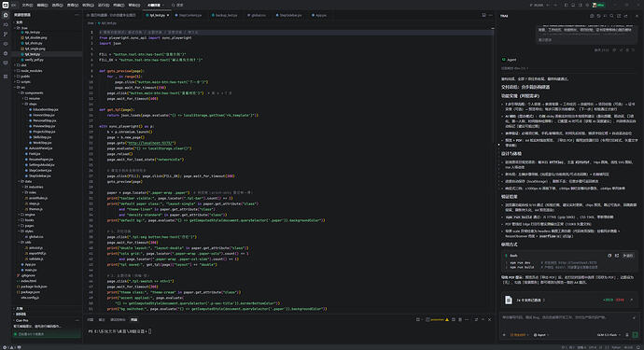Expand the dist folder
Screen dimensions: 644x350
click(x=21, y=65)
